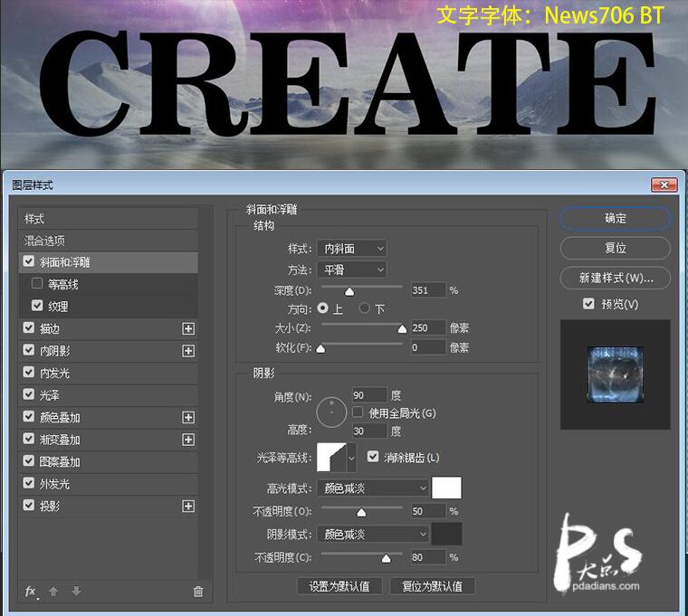Viewport: 688px width, 616px height.
Task: Open the 方法 dropdown showing 平滑
Action: [352, 270]
